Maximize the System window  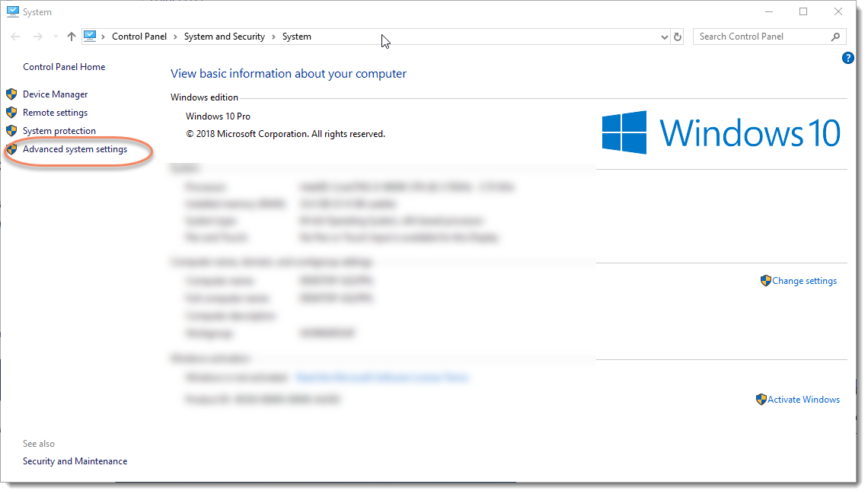[x=803, y=11]
